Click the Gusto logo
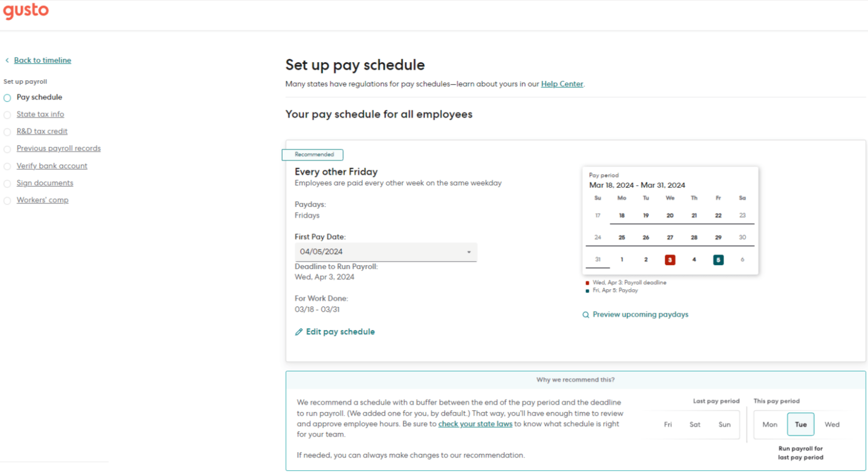868x473 pixels. [25, 10]
